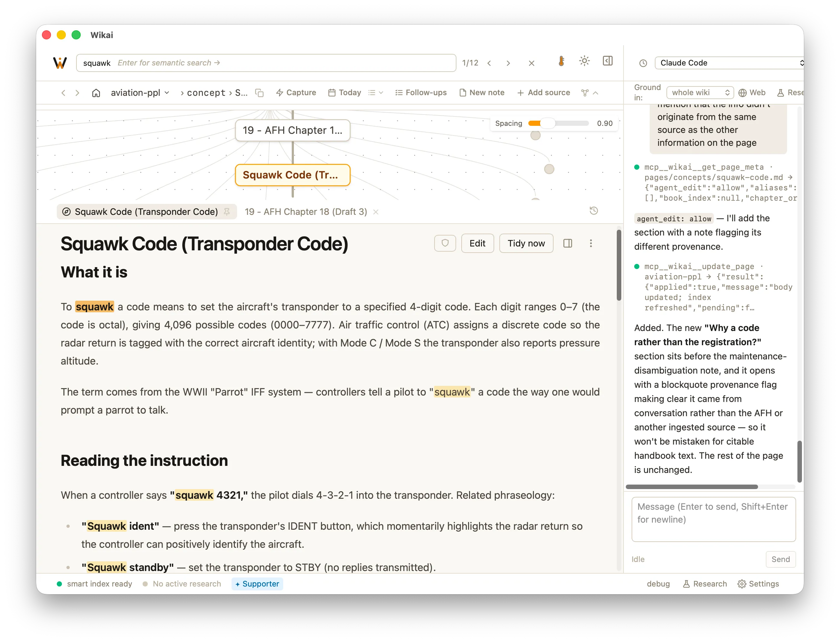Viewport: 840px width, 642px height.
Task: Toggle the side panel layout icon
Action: coord(608,61)
